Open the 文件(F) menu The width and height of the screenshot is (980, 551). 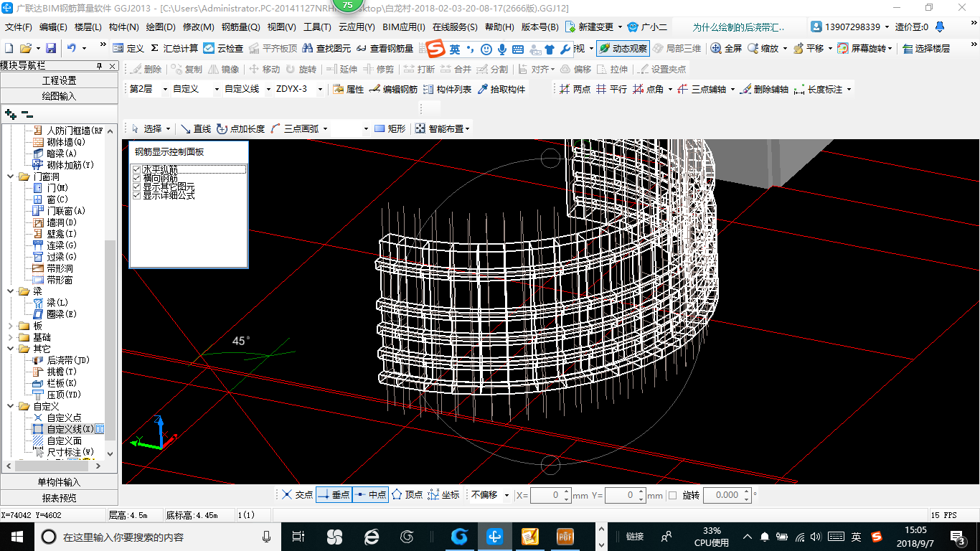(x=19, y=27)
